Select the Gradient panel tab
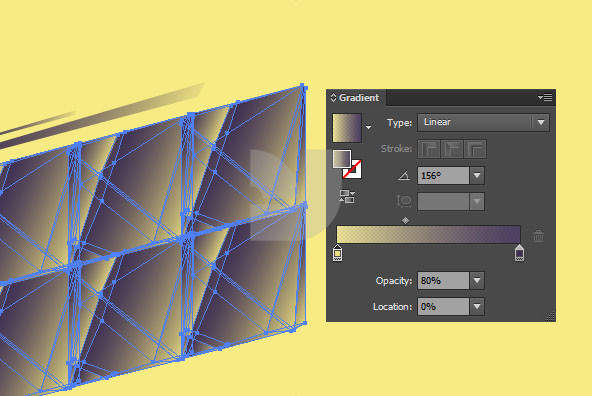 click(356, 98)
